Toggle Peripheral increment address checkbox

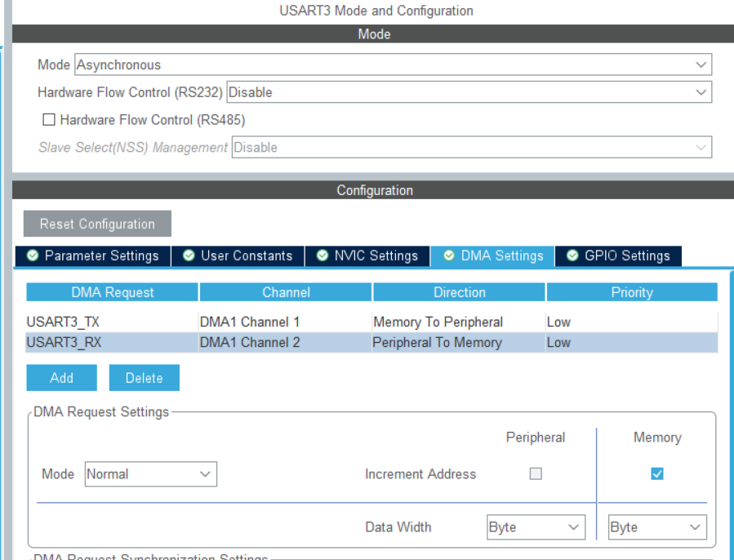[x=536, y=473]
